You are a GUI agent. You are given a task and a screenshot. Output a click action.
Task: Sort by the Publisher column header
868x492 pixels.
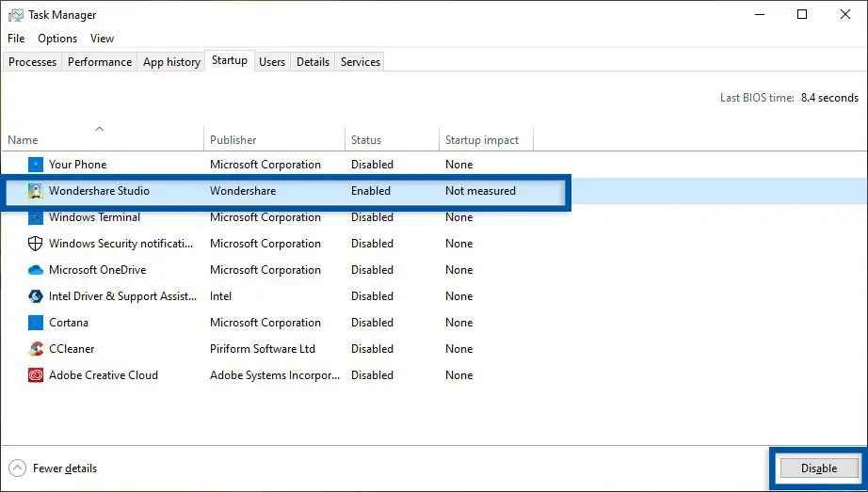[x=233, y=140]
